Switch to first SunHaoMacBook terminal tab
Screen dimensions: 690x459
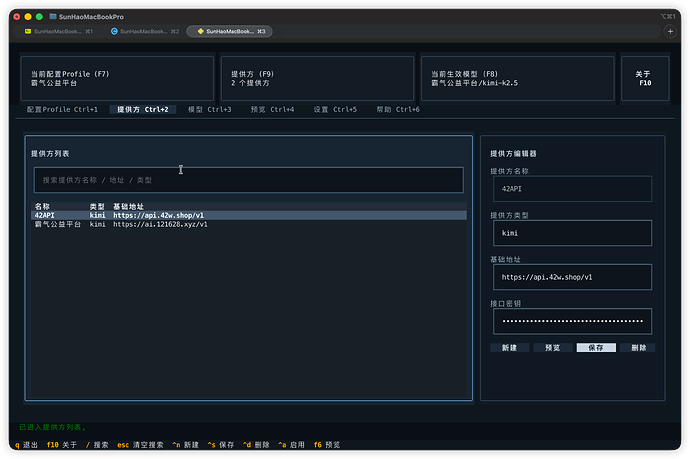point(59,31)
